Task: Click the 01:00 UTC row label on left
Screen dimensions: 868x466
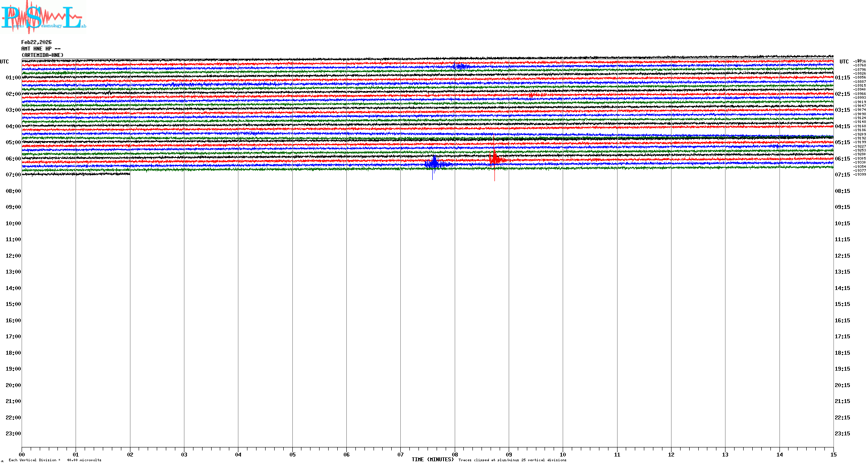Action: (13, 78)
